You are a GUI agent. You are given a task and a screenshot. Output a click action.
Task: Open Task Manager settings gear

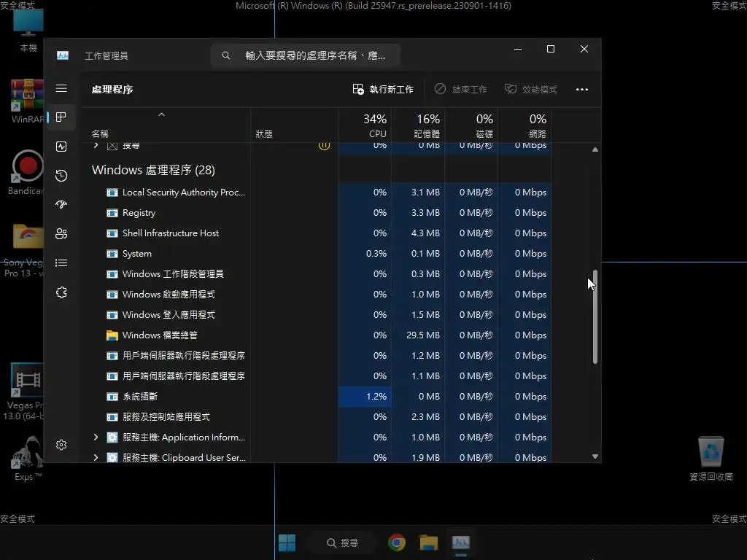click(61, 445)
